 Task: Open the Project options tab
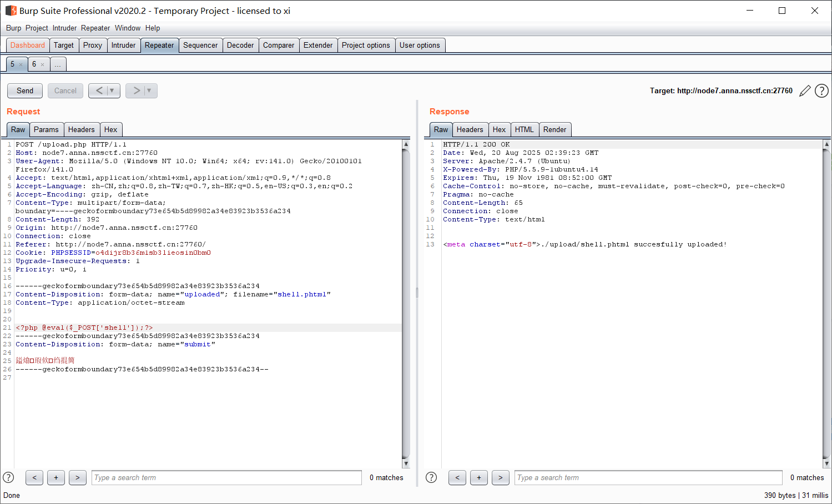click(x=366, y=46)
